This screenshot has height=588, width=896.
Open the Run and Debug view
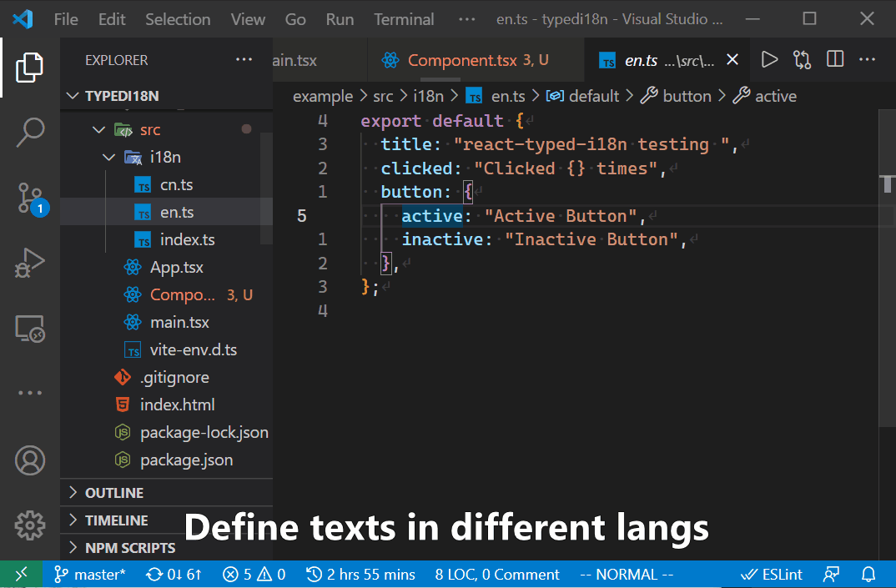point(30,264)
